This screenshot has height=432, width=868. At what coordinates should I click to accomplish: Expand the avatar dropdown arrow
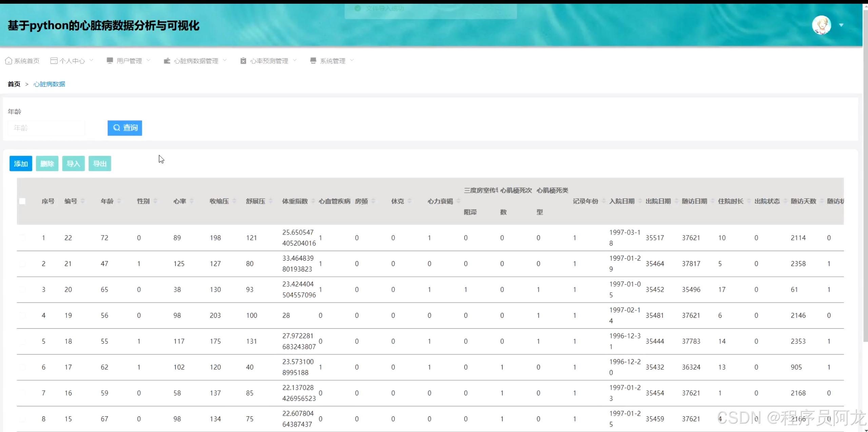(x=841, y=25)
